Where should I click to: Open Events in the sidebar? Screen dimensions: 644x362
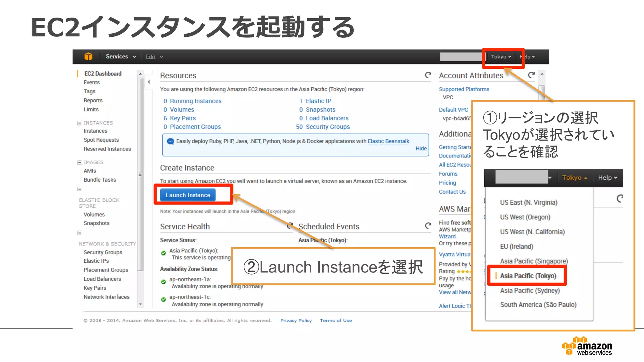(92, 82)
